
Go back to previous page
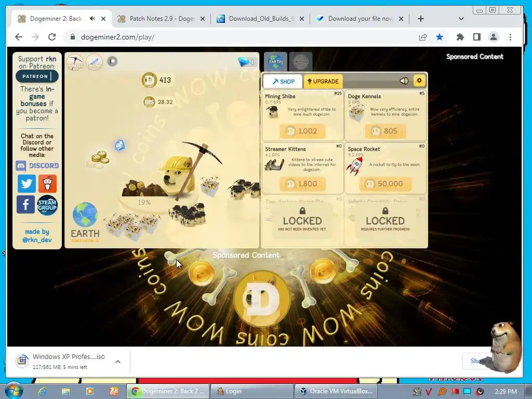pyautogui.click(x=19, y=37)
